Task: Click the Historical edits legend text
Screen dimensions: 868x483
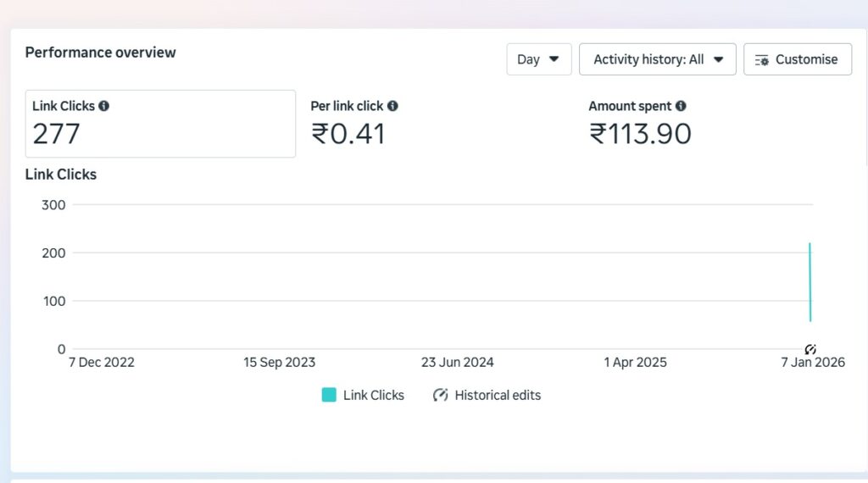Action: 498,395
